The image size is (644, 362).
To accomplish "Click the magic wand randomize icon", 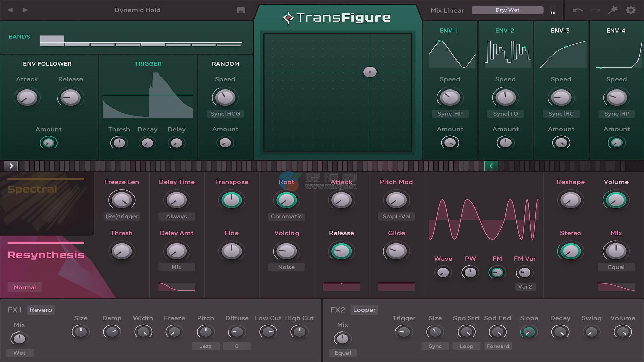I will tap(613, 10).
